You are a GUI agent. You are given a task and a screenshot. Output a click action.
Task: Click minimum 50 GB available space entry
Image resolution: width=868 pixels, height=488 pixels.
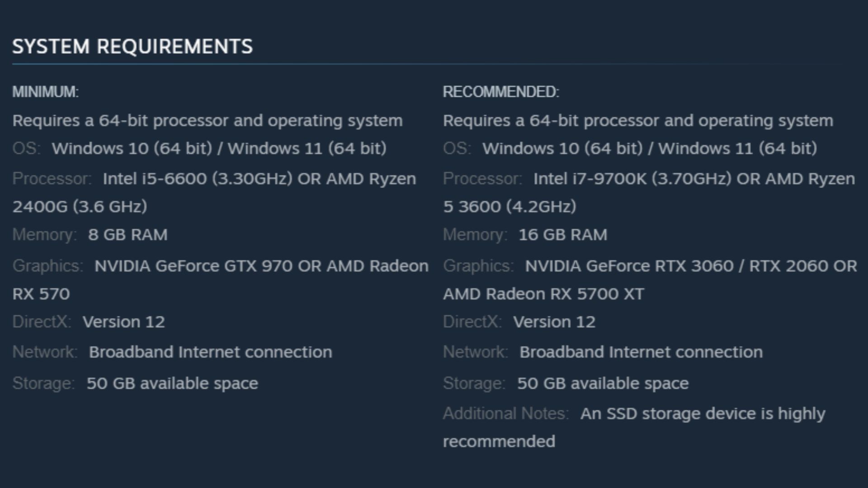172,383
